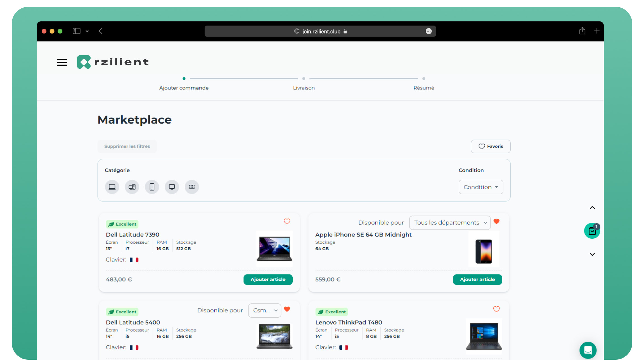
Task: Expand the Csm... department dropdown
Action: (x=264, y=311)
